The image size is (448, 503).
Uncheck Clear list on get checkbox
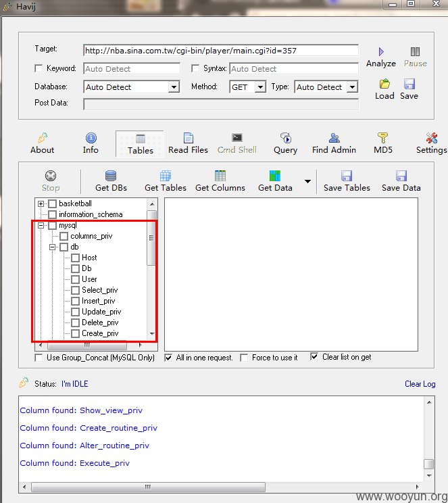[x=314, y=357]
